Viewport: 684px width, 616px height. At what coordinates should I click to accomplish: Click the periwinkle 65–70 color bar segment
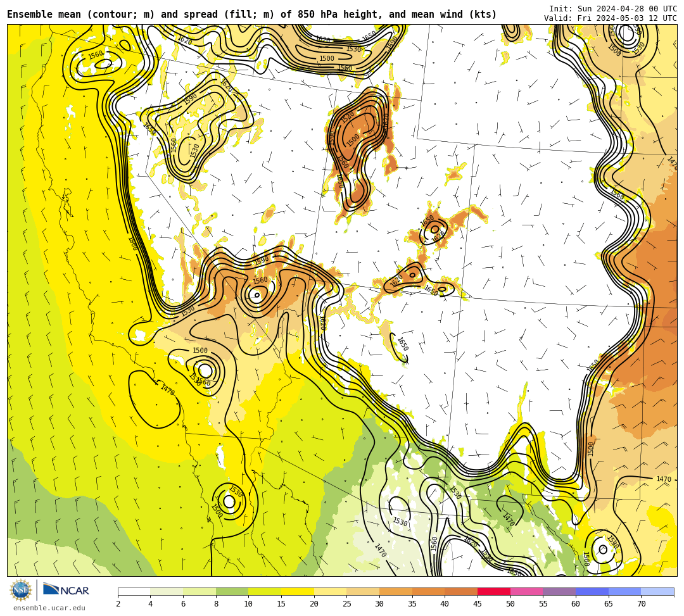coord(624,591)
